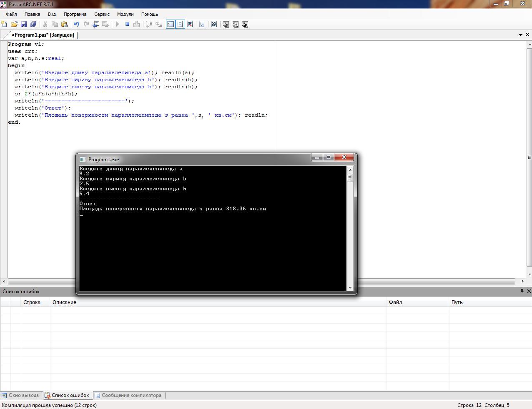Toggle the output window toolbar button
This screenshot has height=409, width=532.
coord(171,24)
